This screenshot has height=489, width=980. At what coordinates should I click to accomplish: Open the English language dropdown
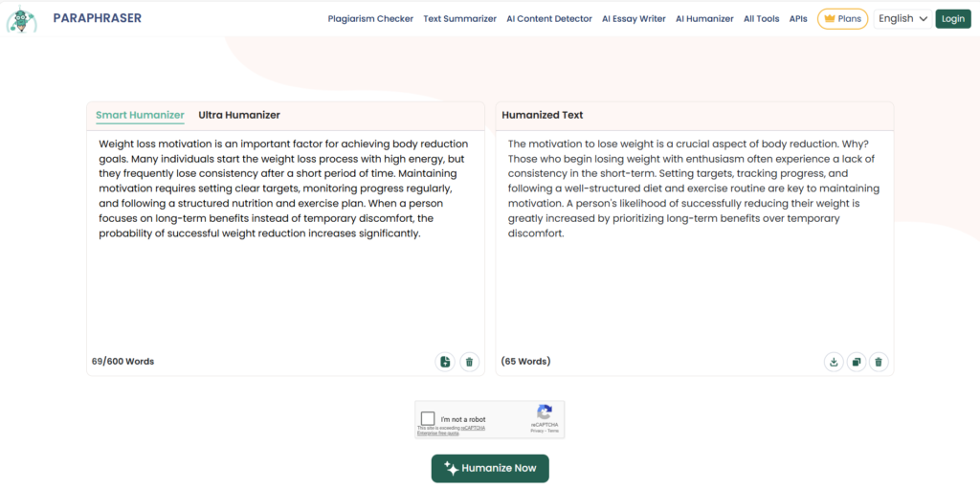pos(902,18)
